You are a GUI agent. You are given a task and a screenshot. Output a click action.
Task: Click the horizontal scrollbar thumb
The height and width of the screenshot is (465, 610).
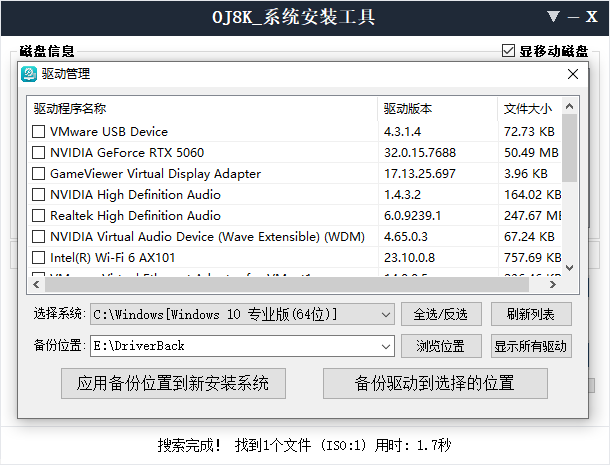click(287, 284)
